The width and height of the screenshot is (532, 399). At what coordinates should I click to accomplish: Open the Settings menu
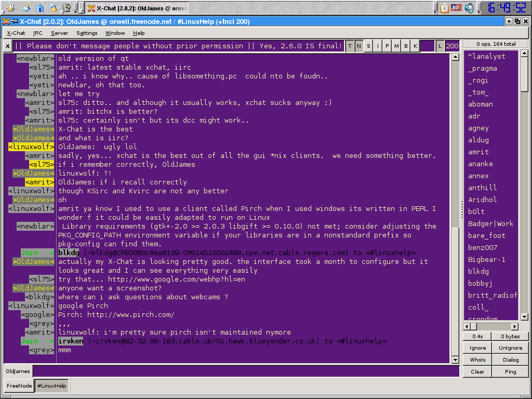pyautogui.click(x=87, y=33)
